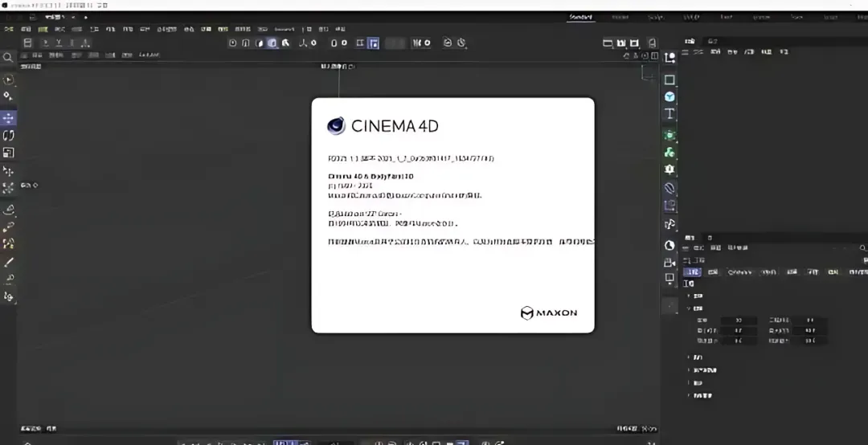Open the search magnifier in left toolbar

8,58
